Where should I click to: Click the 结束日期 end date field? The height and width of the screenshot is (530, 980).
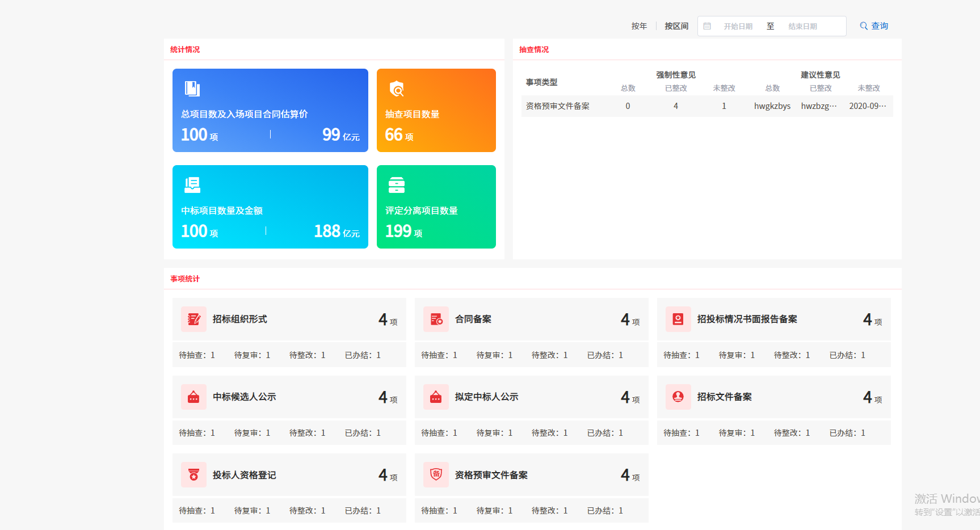tap(802, 26)
